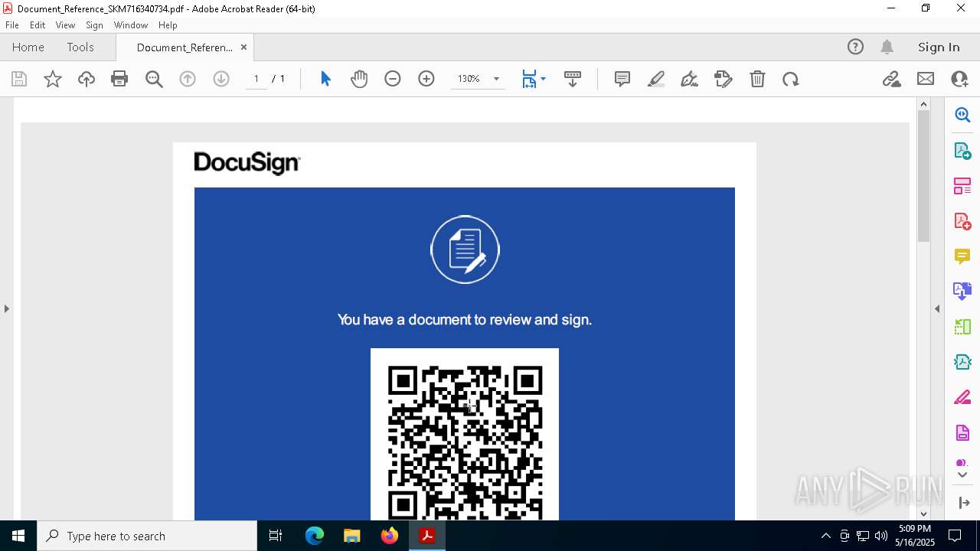Click the scrolling mode icon
980x551 pixels.
coord(573,79)
